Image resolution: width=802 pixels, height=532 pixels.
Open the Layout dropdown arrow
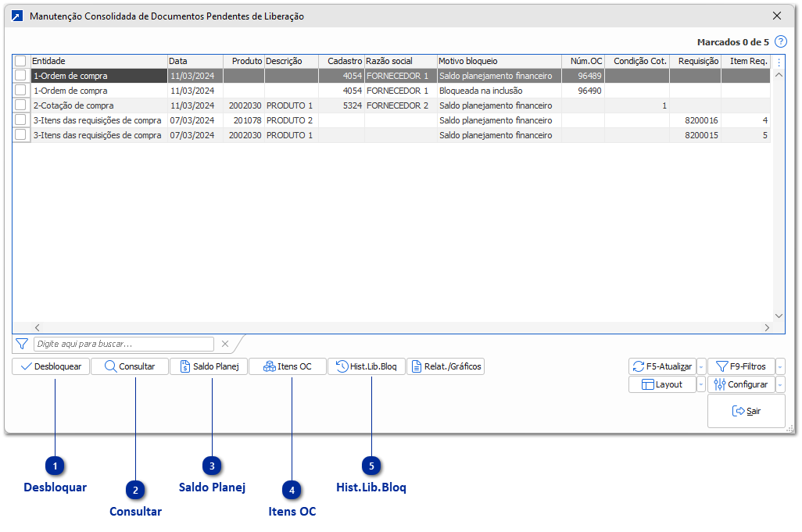tap(701, 384)
